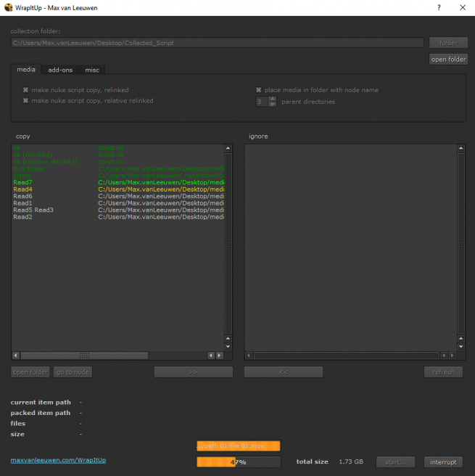The image size is (475, 476).
Task: Select the gizmo row in copy list
Action: click(x=118, y=176)
